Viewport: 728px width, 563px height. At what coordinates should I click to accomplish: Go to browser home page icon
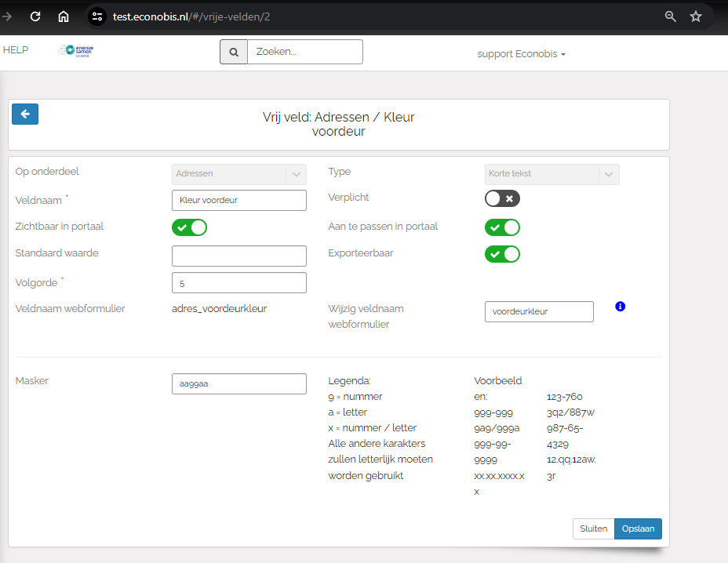63,16
